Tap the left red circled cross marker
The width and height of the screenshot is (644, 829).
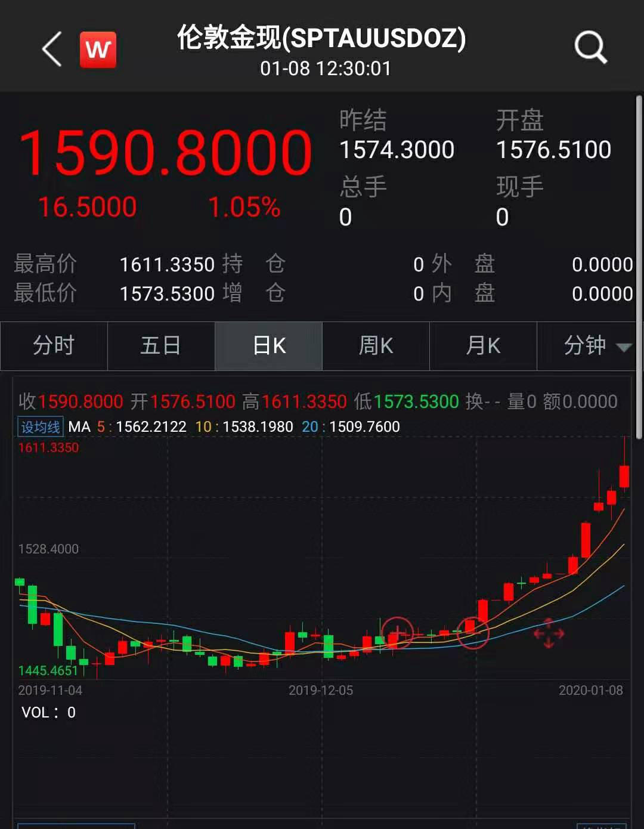click(x=397, y=632)
